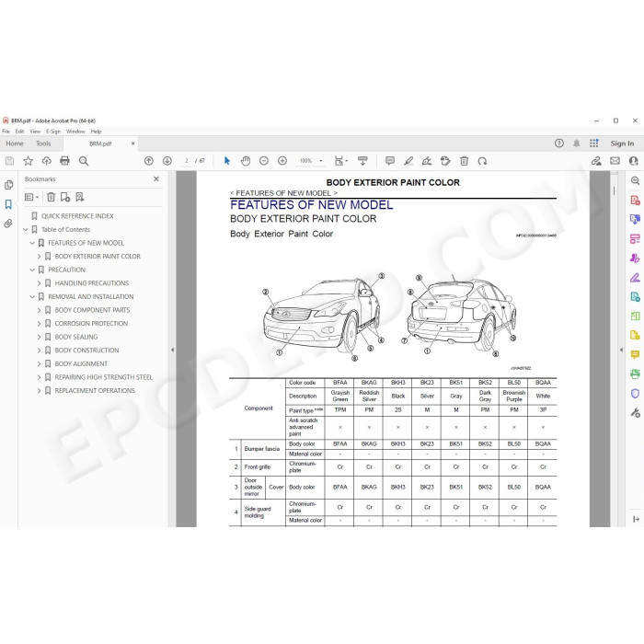
Task: Open the find text magnifier
Action: tap(84, 161)
